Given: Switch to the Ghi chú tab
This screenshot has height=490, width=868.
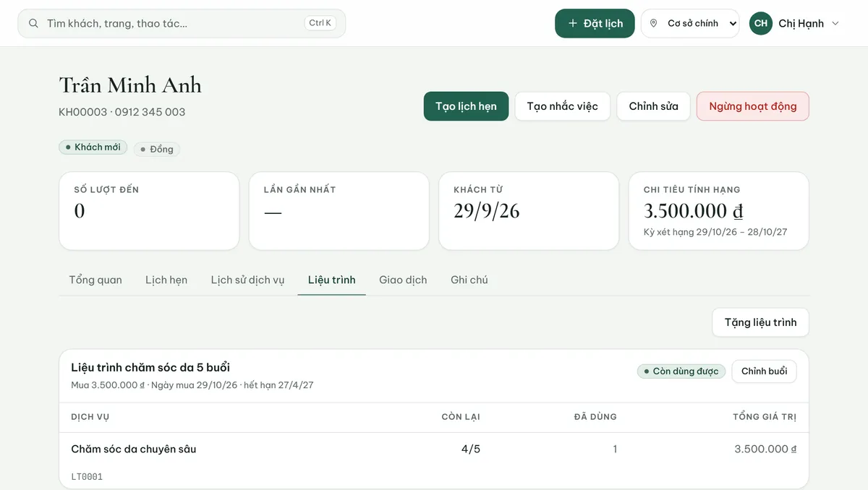Looking at the screenshot, I should click(x=469, y=280).
